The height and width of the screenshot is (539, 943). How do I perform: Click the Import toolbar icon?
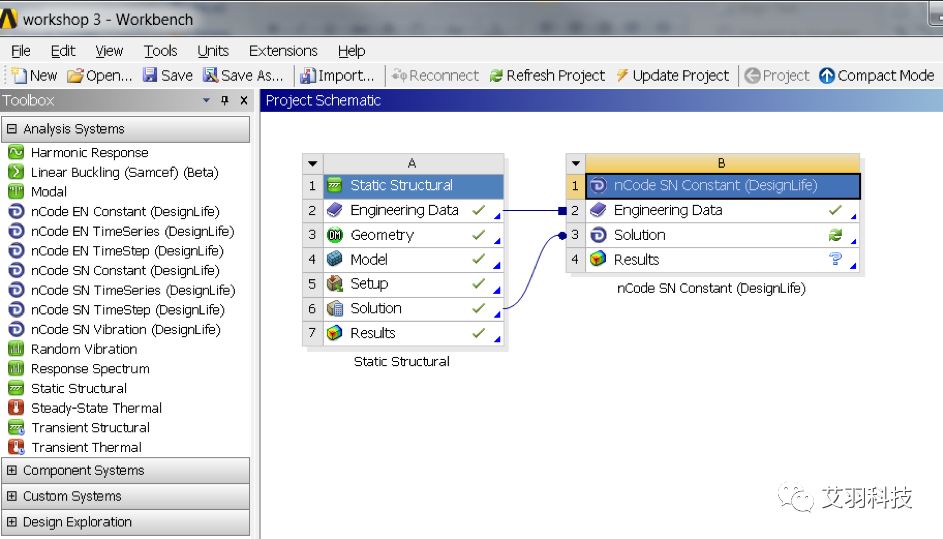pos(307,75)
